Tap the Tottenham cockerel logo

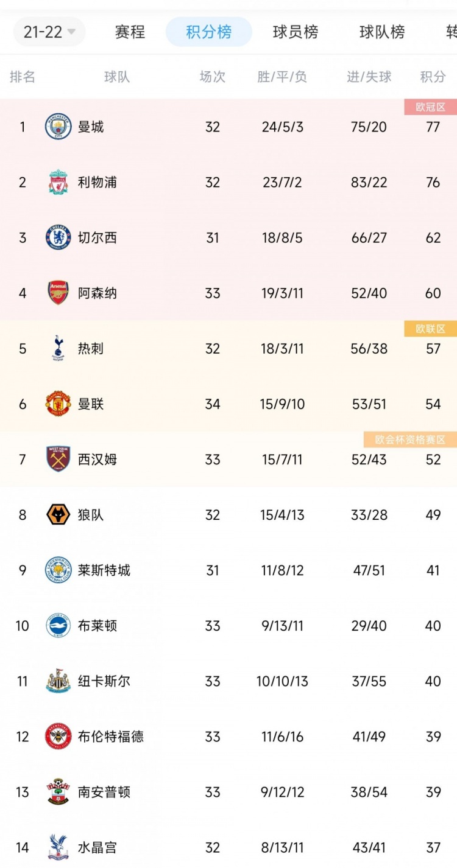coord(58,348)
